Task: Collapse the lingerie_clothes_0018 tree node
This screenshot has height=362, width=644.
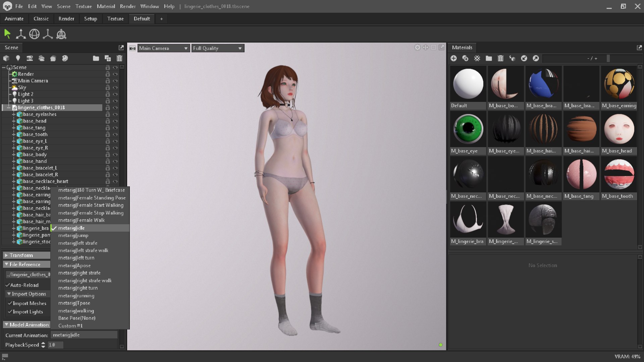Action: (9, 108)
